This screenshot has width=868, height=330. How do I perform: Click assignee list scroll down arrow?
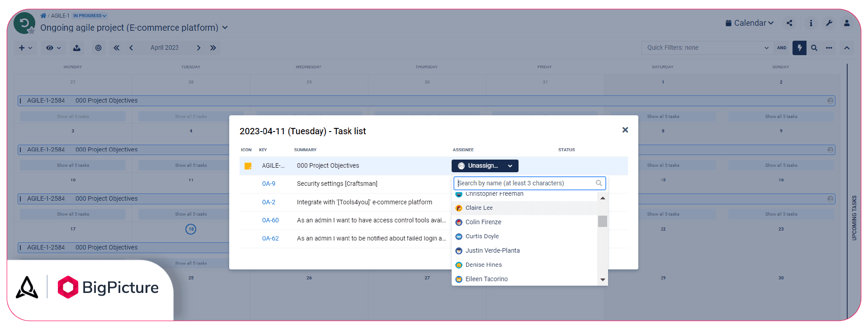pyautogui.click(x=603, y=280)
